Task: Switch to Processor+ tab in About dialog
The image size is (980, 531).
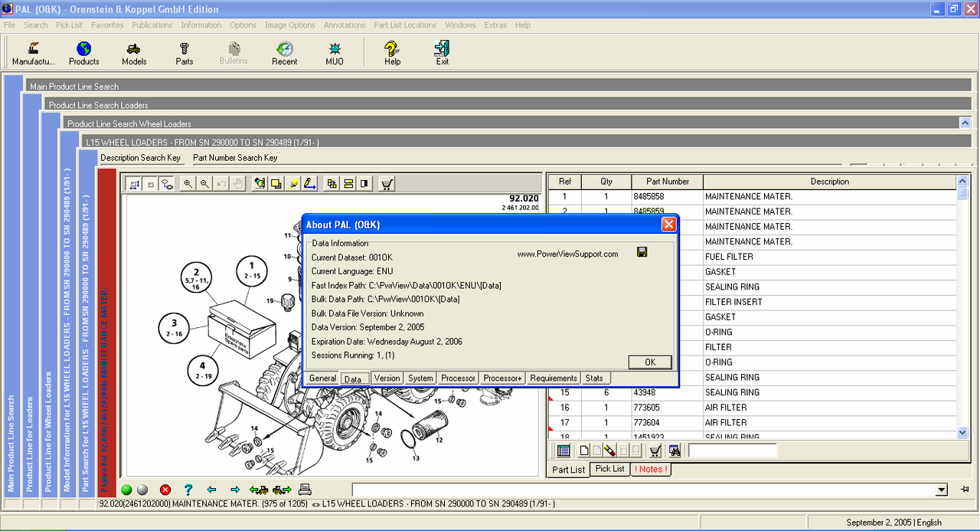Action: pos(503,379)
